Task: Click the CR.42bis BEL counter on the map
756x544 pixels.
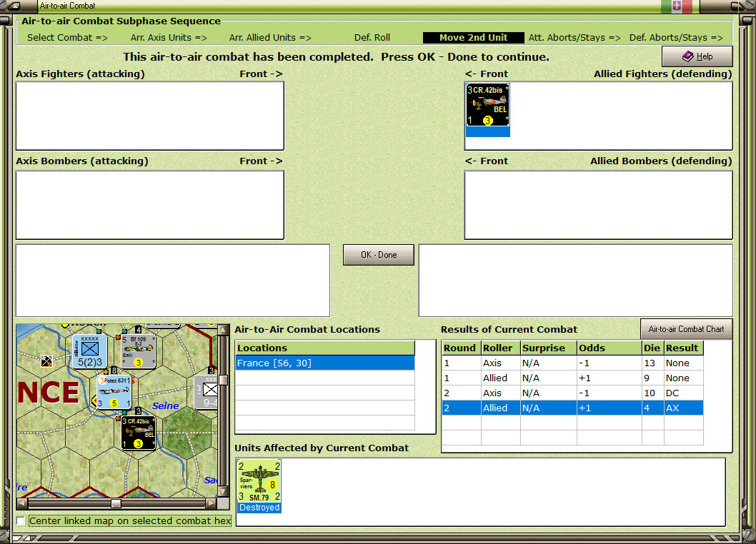Action: tap(139, 433)
